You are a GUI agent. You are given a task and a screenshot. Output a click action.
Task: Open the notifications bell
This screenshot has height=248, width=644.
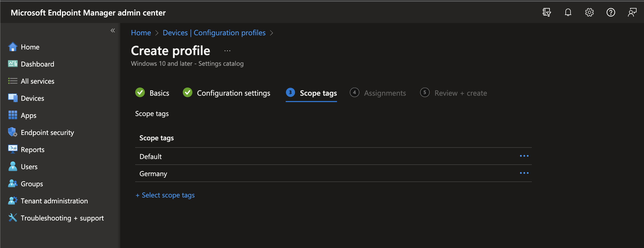coord(568,12)
